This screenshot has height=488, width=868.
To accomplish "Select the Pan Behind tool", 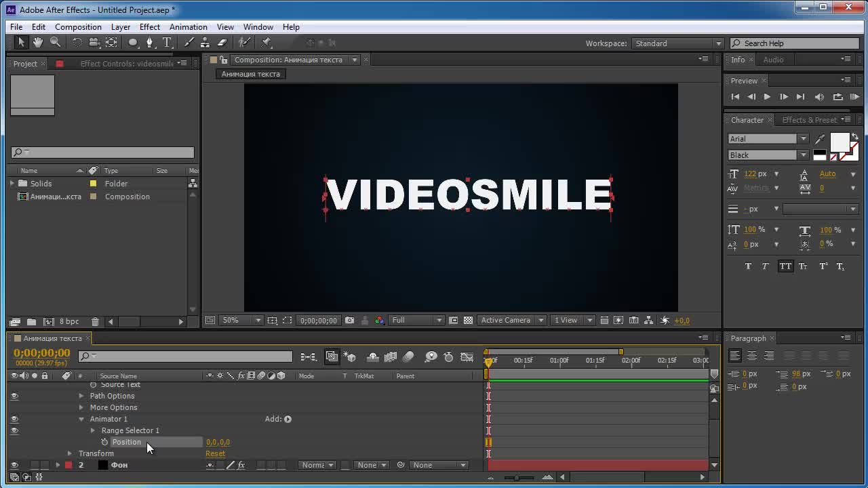I will pyautogui.click(x=111, y=43).
